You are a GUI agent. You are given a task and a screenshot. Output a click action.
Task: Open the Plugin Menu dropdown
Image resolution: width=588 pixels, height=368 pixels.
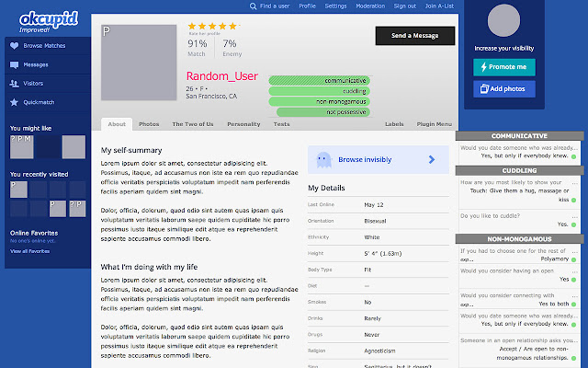point(434,123)
